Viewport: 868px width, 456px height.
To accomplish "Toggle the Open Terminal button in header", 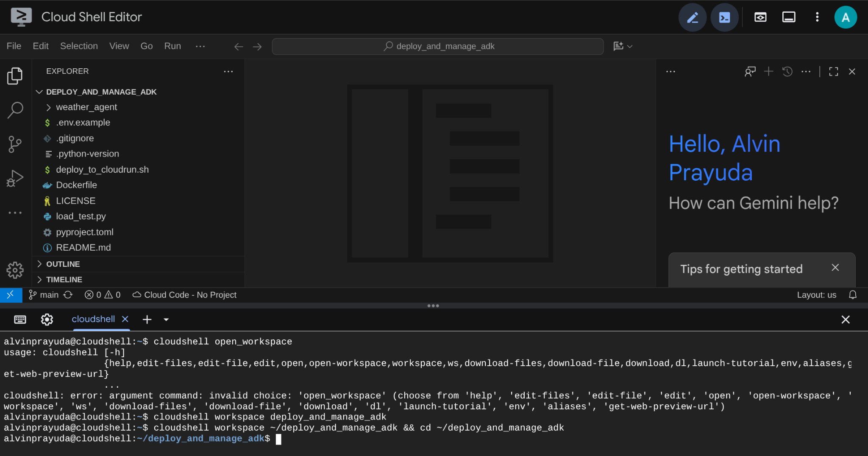I will (x=724, y=17).
